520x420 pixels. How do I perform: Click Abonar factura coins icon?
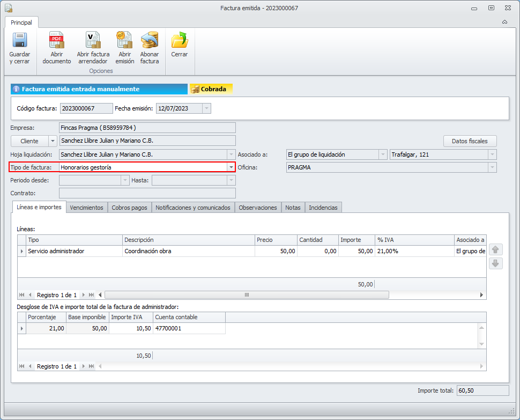(x=150, y=41)
